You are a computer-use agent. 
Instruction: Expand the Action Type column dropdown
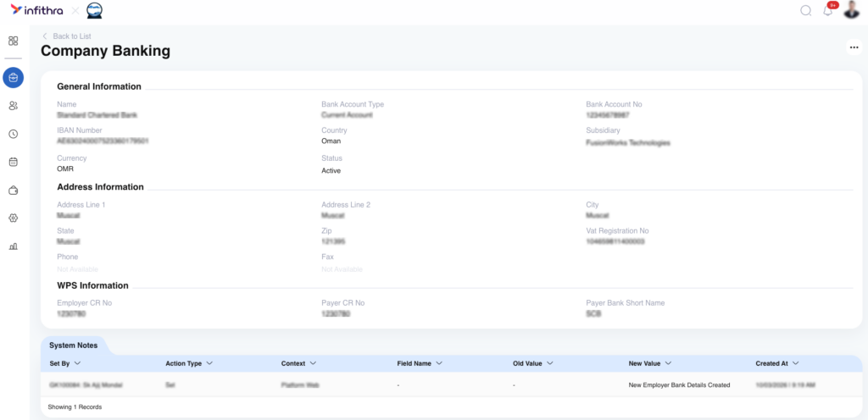(x=209, y=363)
